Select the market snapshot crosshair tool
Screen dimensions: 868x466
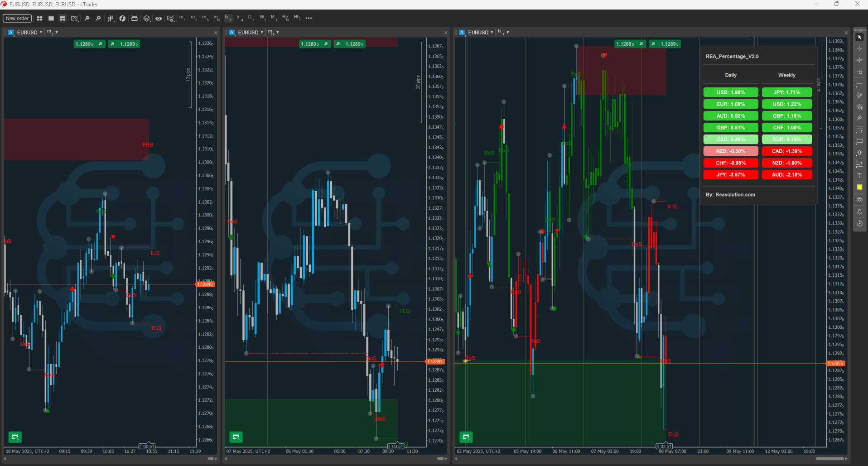pos(859,60)
